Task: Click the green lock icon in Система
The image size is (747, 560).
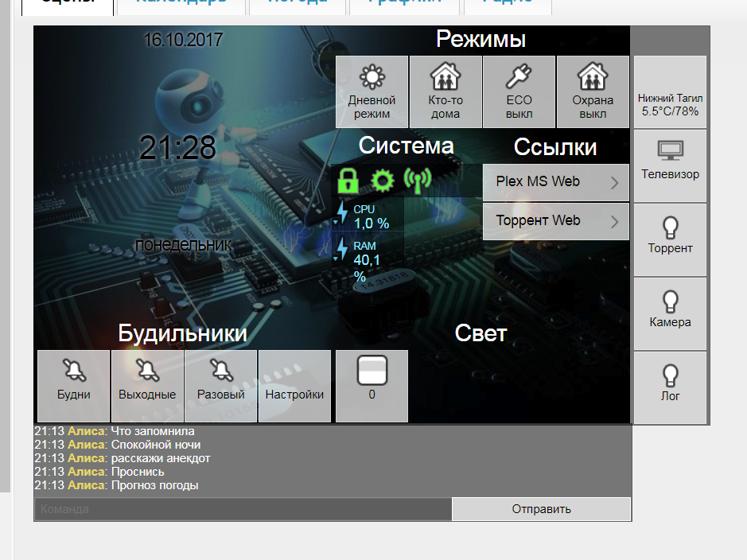Action: click(x=346, y=181)
